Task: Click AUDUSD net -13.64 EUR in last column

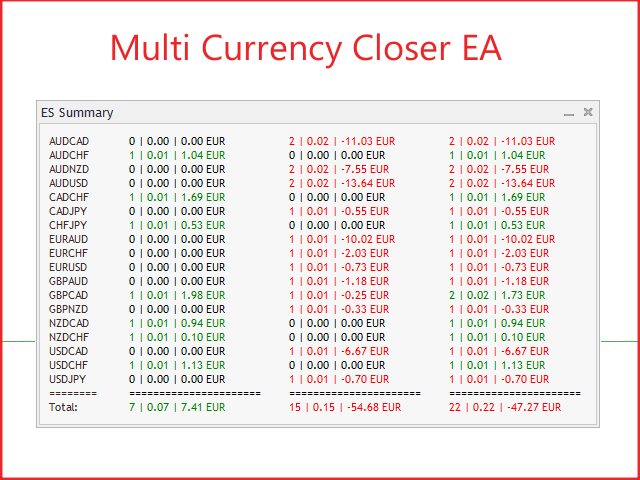Action: (x=528, y=183)
